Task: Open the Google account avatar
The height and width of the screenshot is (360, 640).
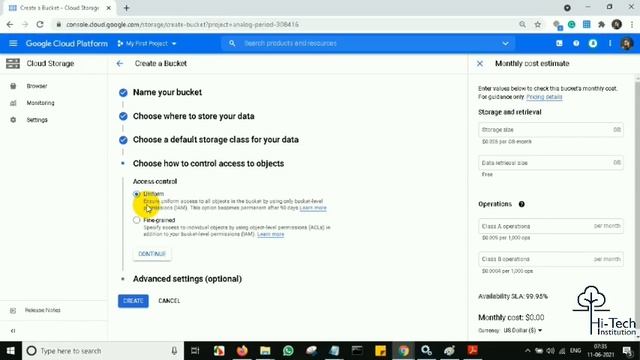Action: [627, 43]
